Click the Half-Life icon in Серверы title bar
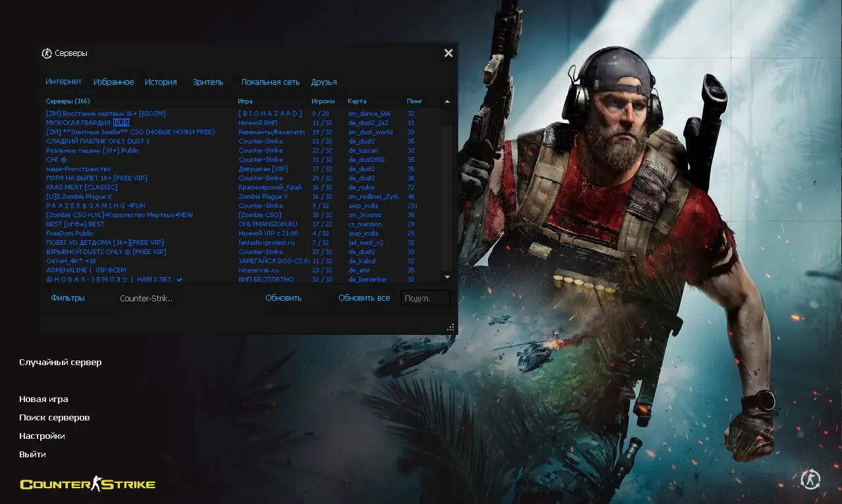This screenshot has width=842, height=504. 46,53
